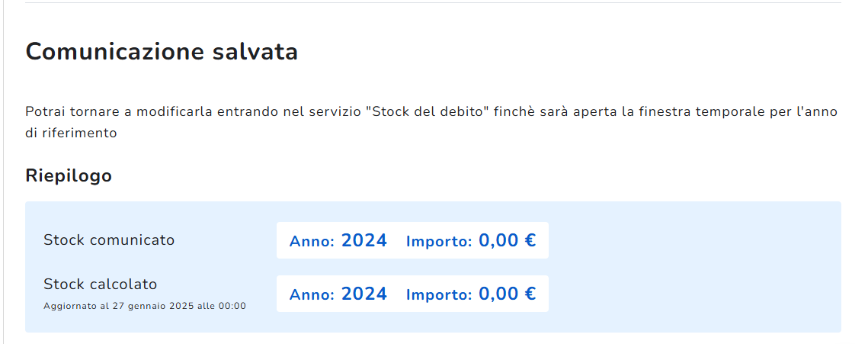Click "Anno:" label in Stock calcolato row
This screenshot has height=344, width=868.
coord(312,294)
